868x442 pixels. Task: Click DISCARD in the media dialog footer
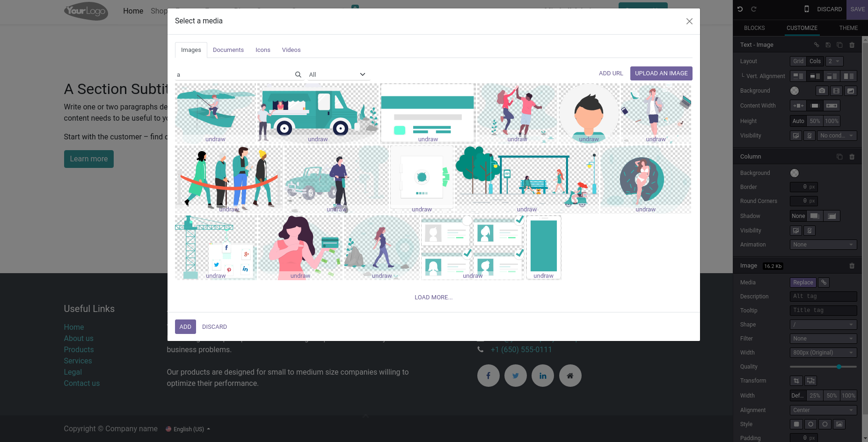click(214, 327)
